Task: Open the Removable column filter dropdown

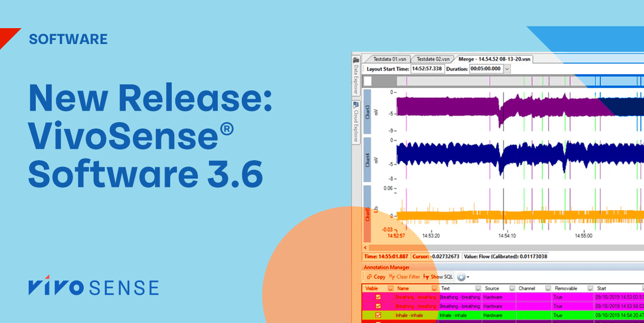Action: click(x=590, y=289)
